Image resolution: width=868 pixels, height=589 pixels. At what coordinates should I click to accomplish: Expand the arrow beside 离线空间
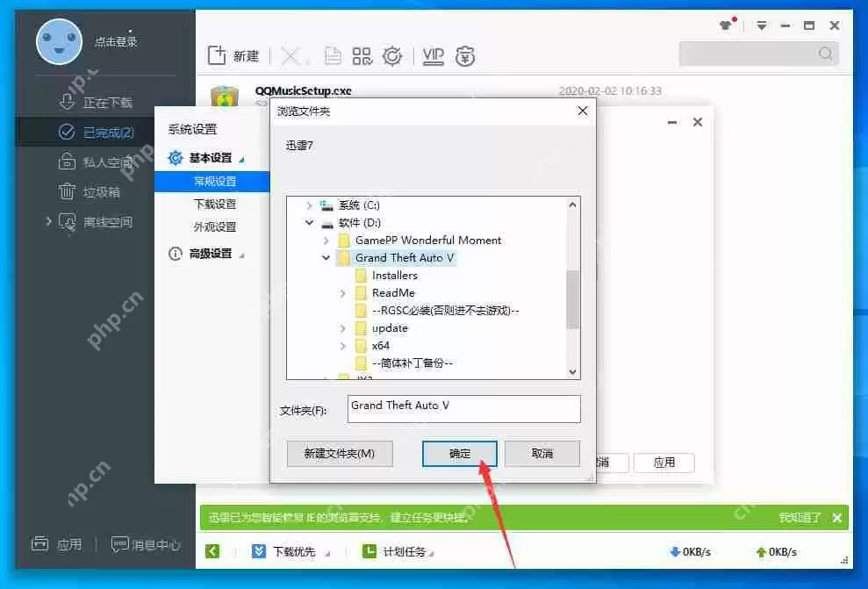(x=49, y=221)
